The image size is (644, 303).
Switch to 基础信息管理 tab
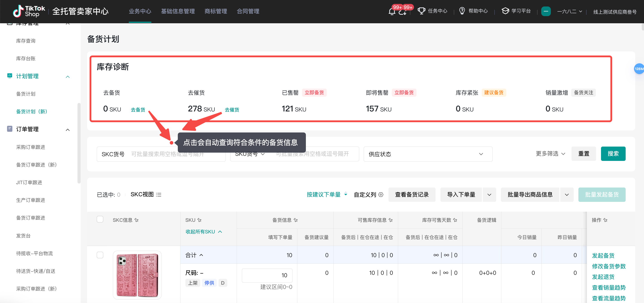(x=178, y=11)
